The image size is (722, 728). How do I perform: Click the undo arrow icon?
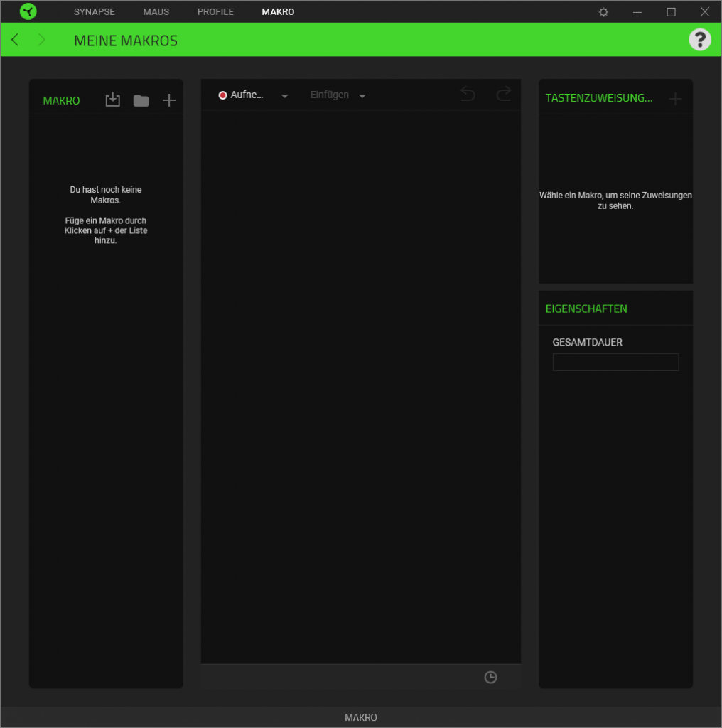(x=468, y=95)
